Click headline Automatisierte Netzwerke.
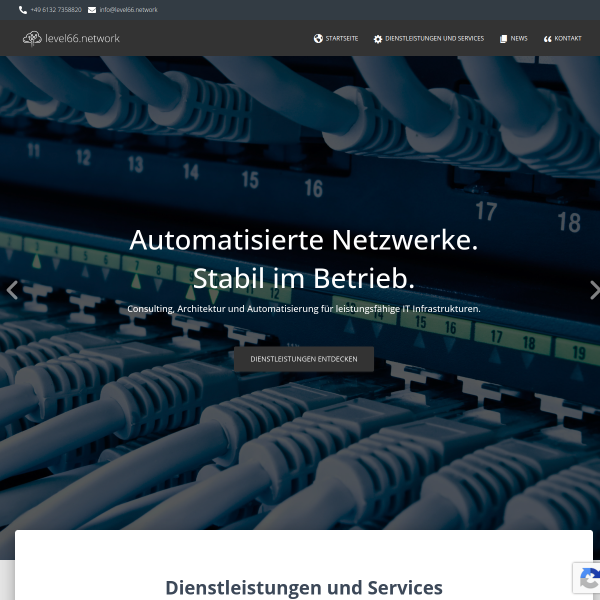 pos(304,240)
